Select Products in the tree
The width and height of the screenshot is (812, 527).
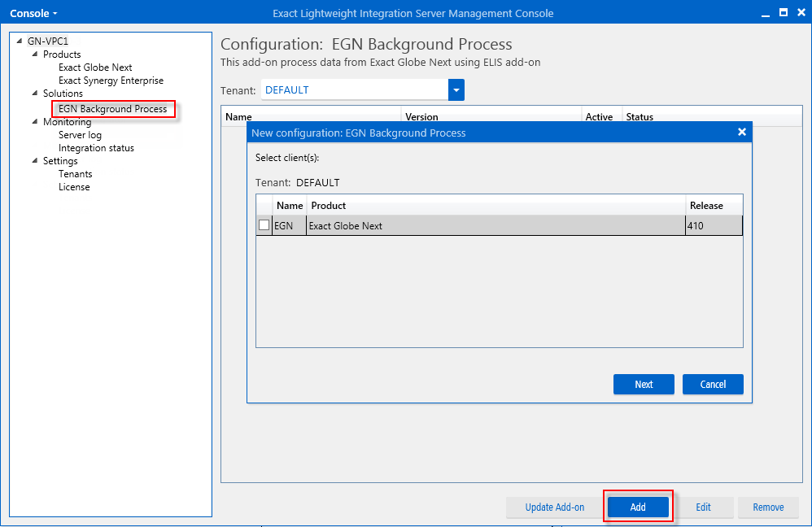[x=62, y=54]
